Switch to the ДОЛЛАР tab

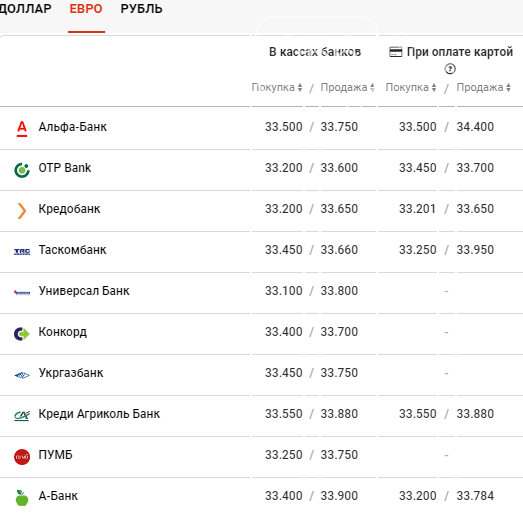pyautogui.click(x=25, y=9)
